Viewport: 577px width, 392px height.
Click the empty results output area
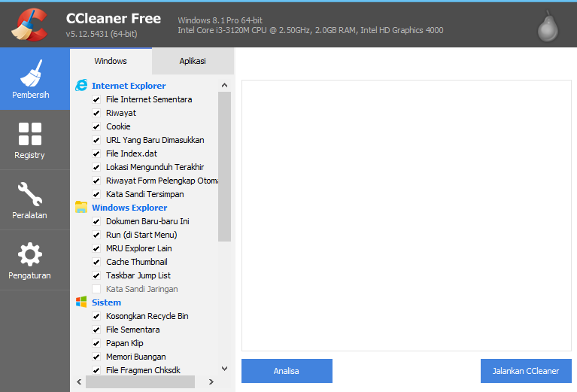coord(406,215)
